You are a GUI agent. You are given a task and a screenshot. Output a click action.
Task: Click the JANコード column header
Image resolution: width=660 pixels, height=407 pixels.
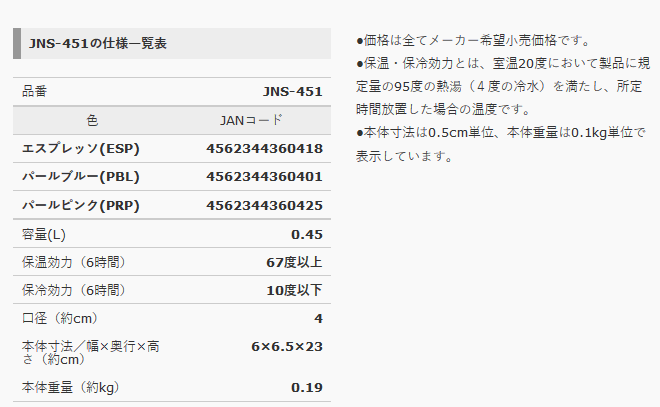point(251,120)
